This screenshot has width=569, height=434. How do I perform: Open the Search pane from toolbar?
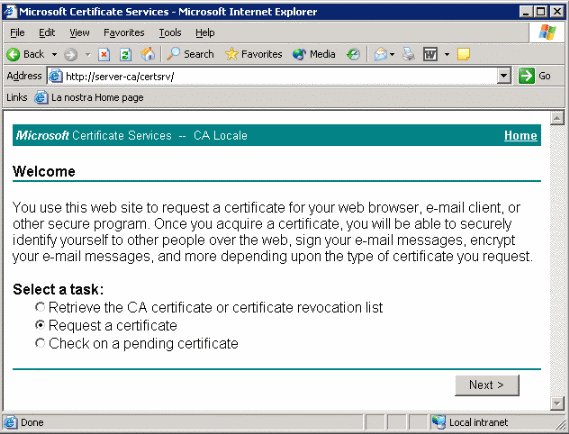(190, 54)
